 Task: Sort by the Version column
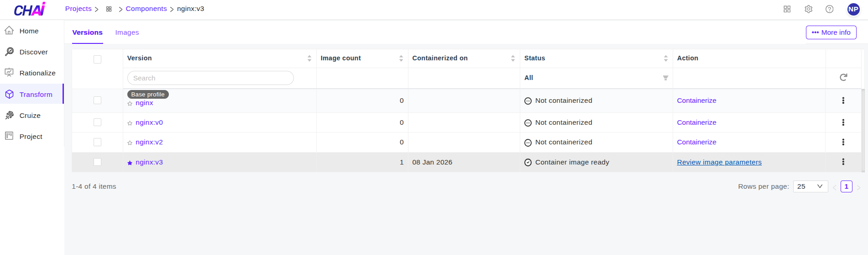[x=309, y=58]
